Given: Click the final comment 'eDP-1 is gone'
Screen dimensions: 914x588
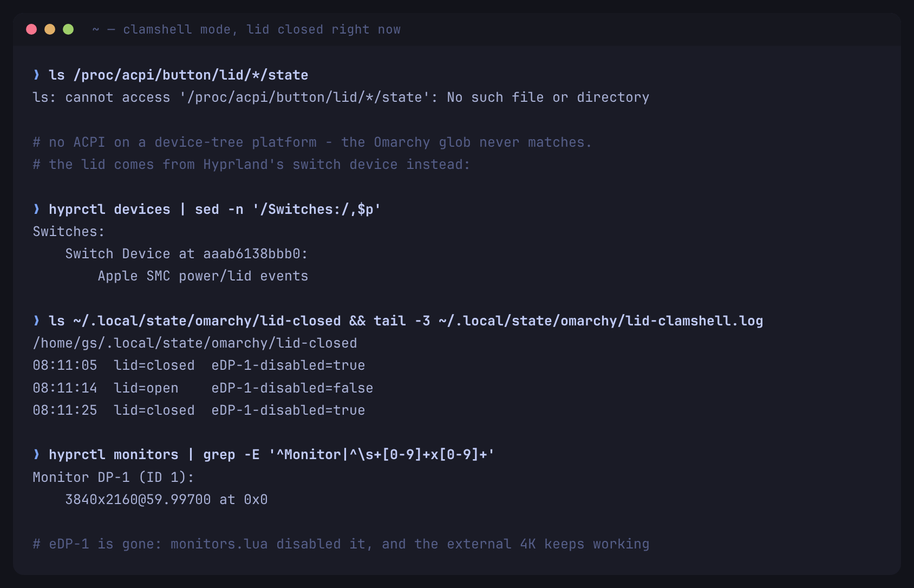Looking at the screenshot, I should 341,544.
